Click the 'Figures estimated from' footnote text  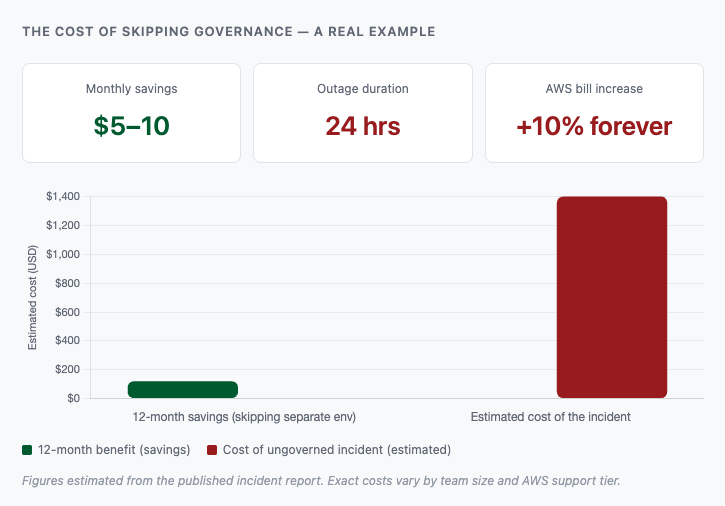(x=320, y=481)
